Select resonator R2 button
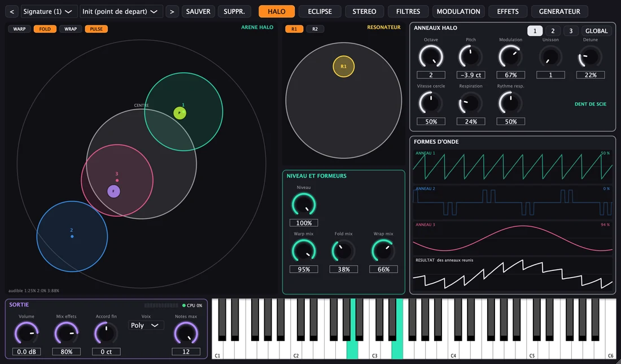 tap(315, 29)
